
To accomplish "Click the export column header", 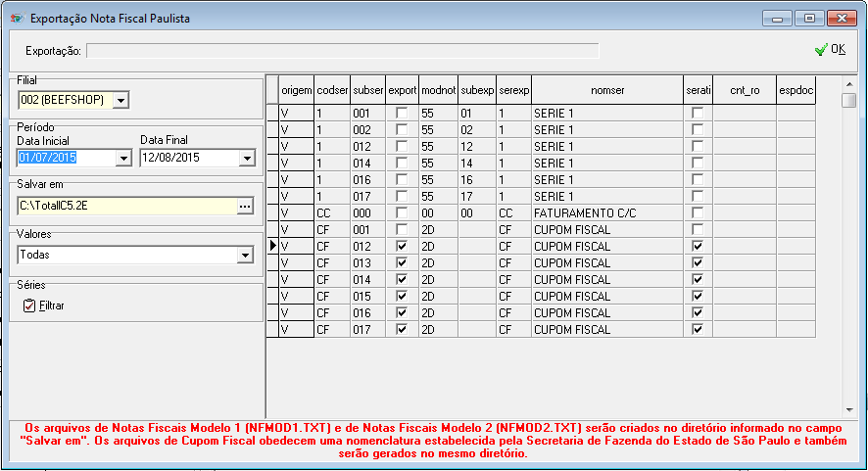I will coord(403,90).
